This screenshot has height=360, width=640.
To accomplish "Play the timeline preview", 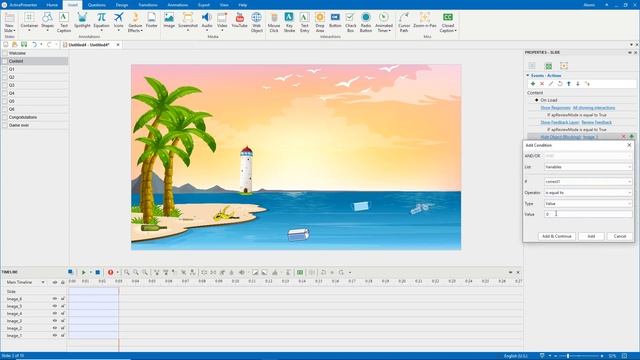I will click(x=84, y=272).
